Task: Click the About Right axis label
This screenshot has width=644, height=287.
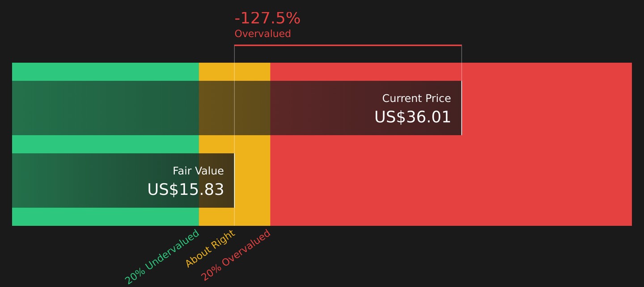Action: coord(210,248)
